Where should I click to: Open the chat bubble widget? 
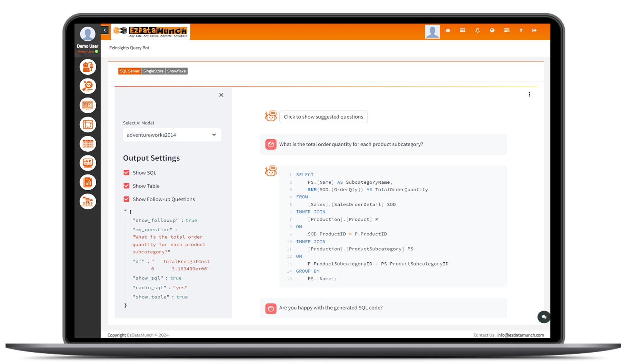tap(544, 317)
